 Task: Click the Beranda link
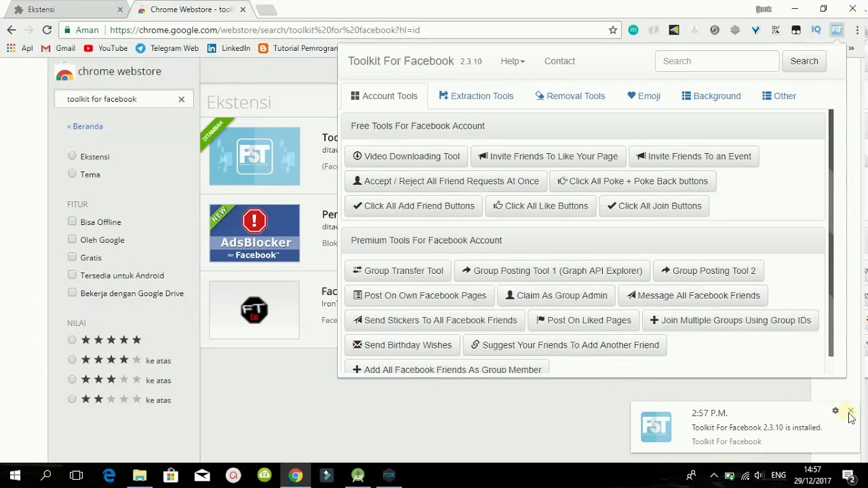(85, 126)
